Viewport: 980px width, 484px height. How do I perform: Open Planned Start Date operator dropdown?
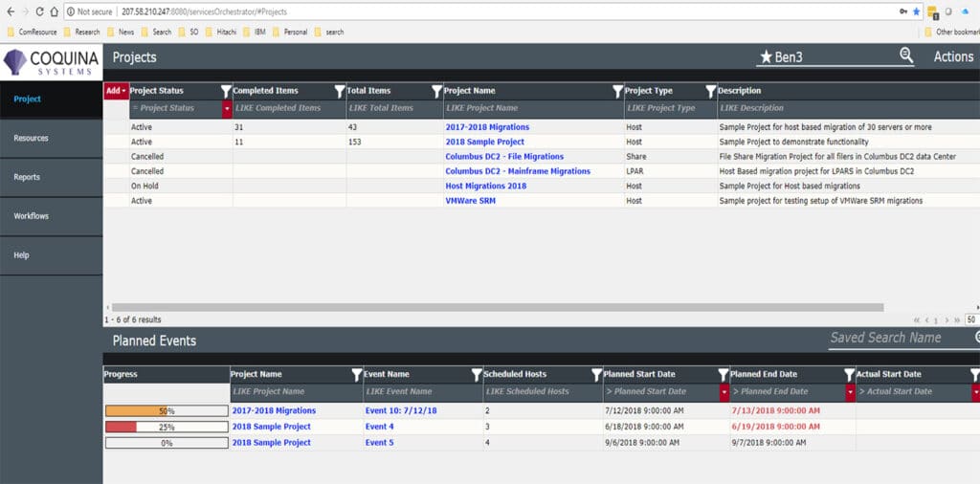[x=724, y=392]
